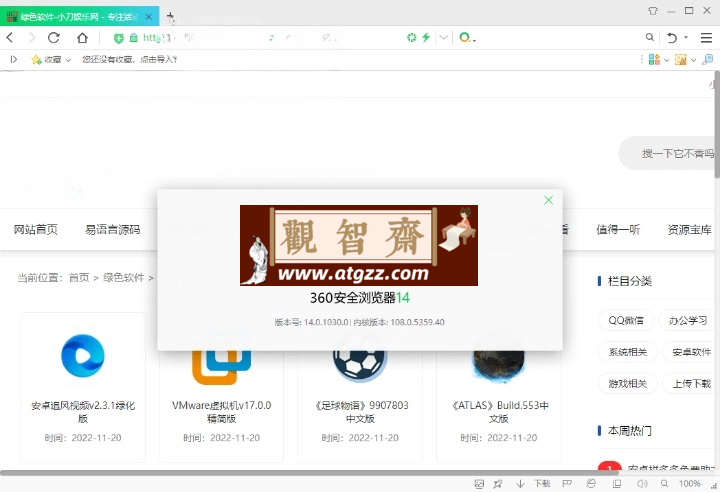
Task: Open the 360 search engine selector
Action: click(467, 38)
